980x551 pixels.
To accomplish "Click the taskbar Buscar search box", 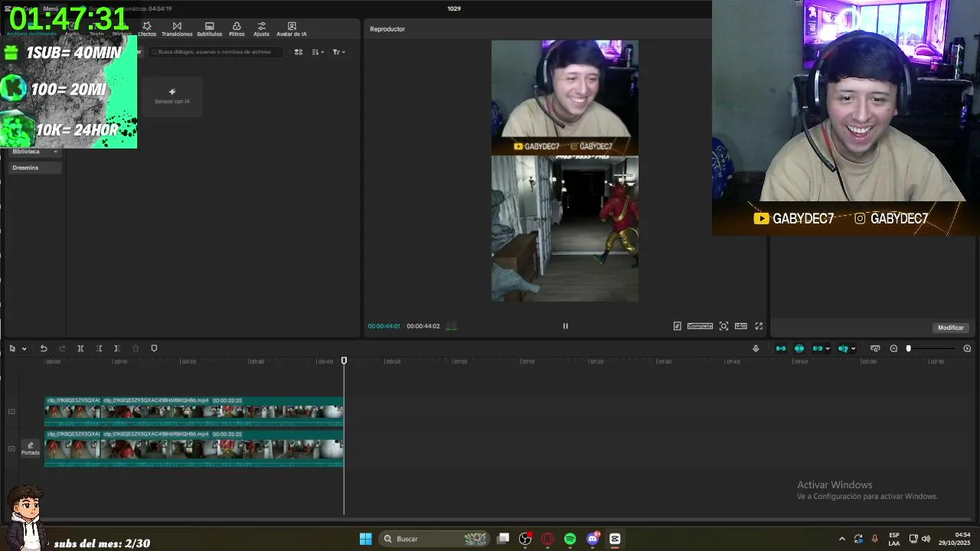I will tap(434, 539).
